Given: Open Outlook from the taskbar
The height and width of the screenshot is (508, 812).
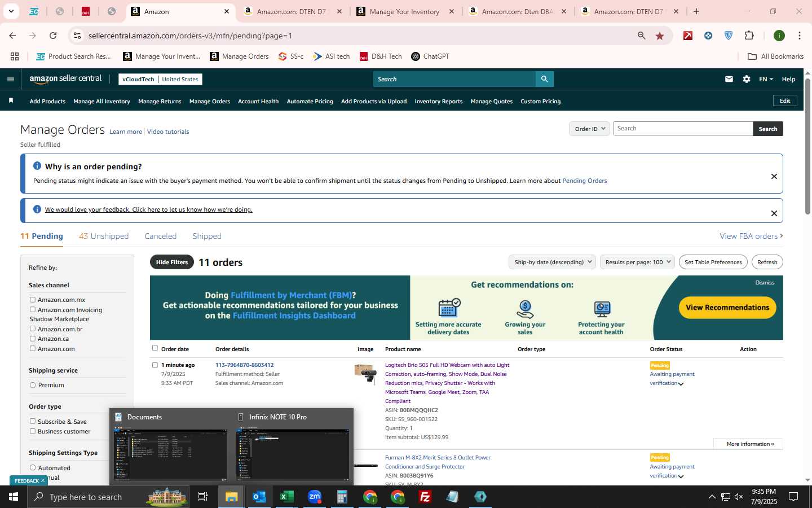Looking at the screenshot, I should 259,497.
